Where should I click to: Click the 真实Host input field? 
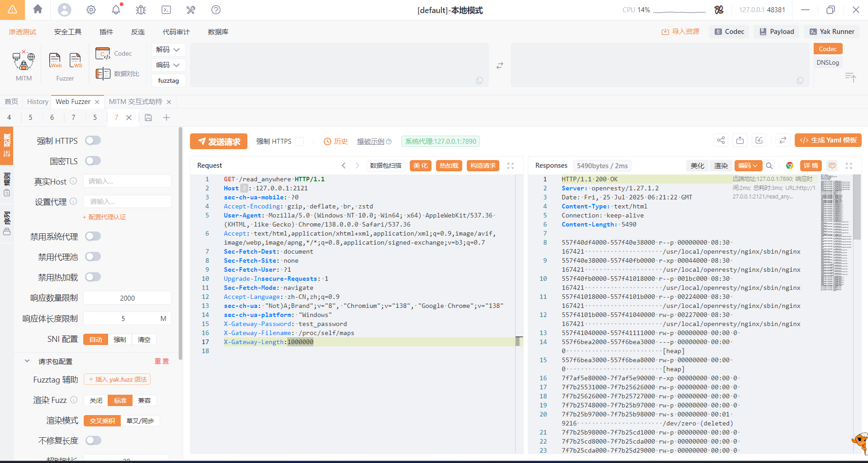[127, 181]
